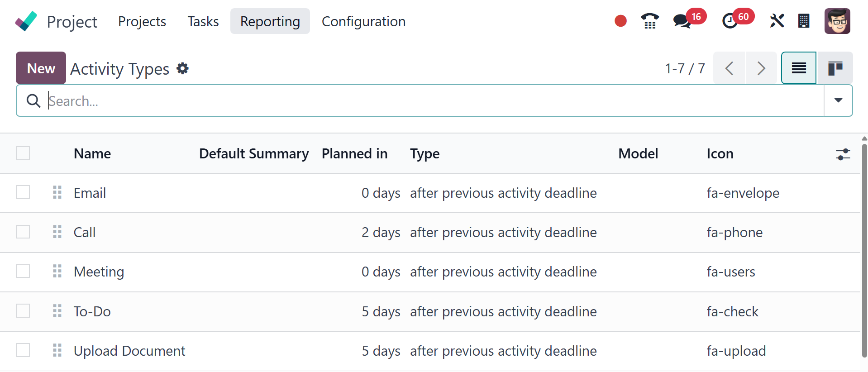Image resolution: width=868 pixels, height=372 pixels.
Task: Open the Configuration menu
Action: [363, 21]
